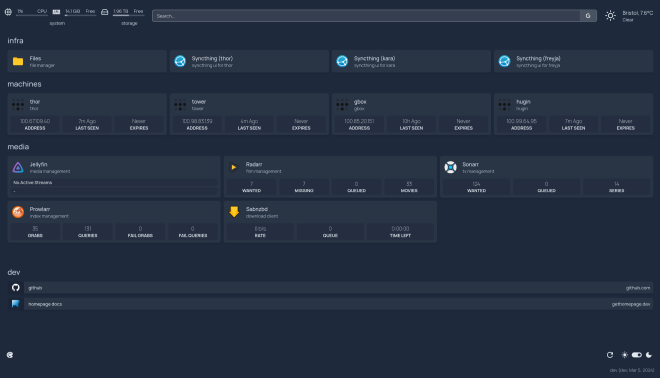Click the 1.96 TB Free storage bar
The height and width of the screenshot is (378, 660).
(x=128, y=15)
